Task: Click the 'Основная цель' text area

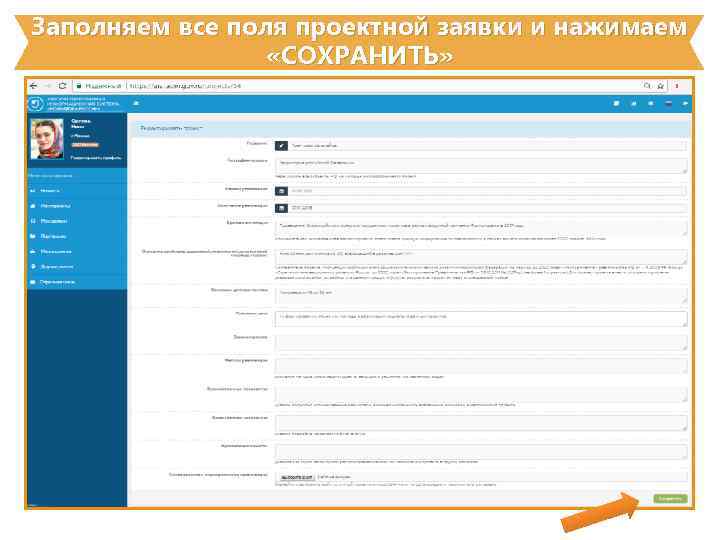Action: (481, 319)
